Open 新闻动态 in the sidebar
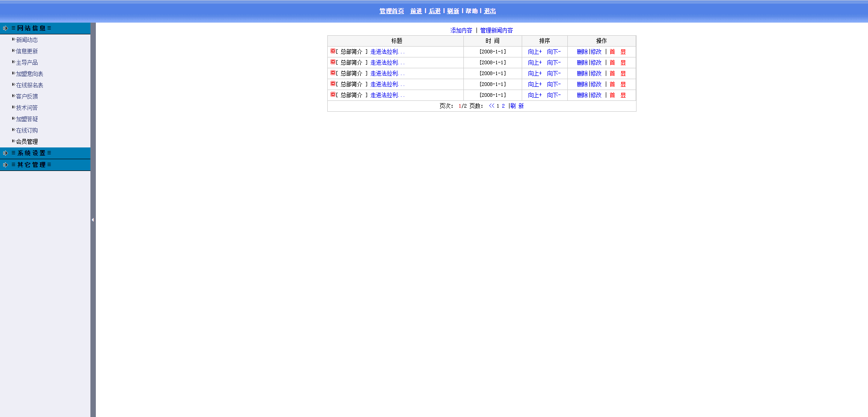This screenshot has width=868, height=417. coord(27,40)
